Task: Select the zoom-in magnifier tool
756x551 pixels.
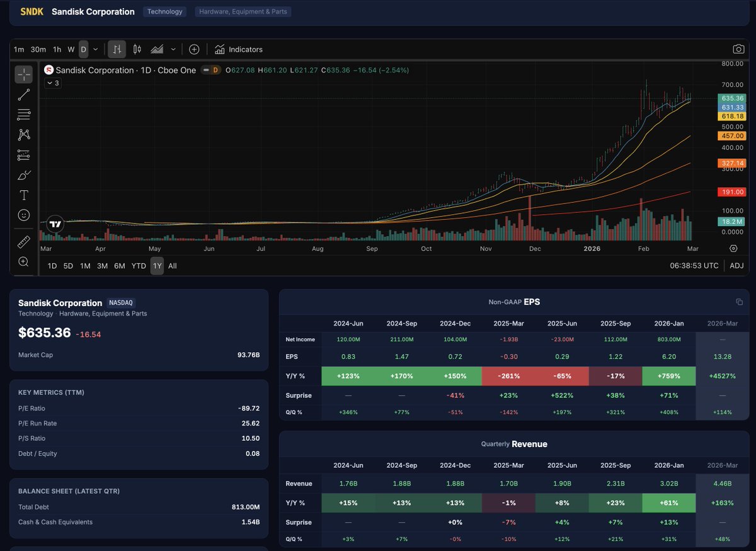Action: [23, 261]
